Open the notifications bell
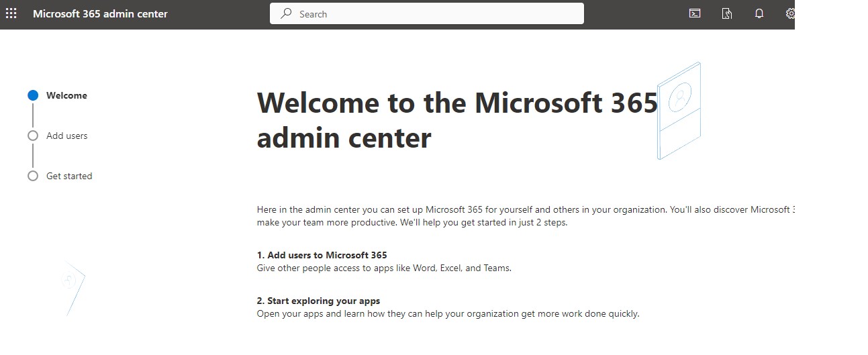 click(x=759, y=13)
